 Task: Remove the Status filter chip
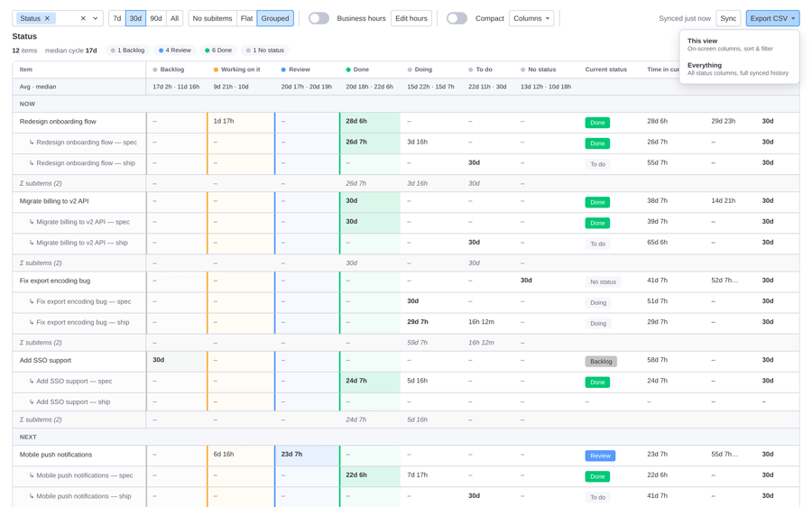pyautogui.click(x=47, y=18)
